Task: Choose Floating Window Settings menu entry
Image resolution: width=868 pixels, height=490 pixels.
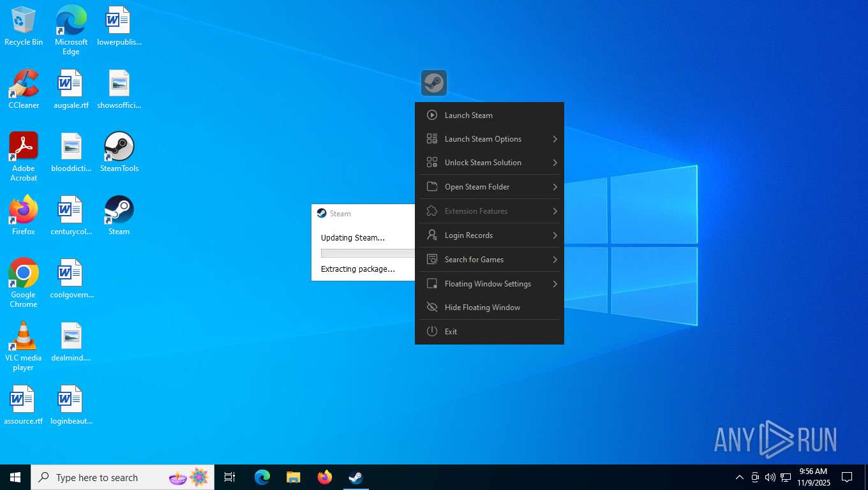Action: (490, 283)
